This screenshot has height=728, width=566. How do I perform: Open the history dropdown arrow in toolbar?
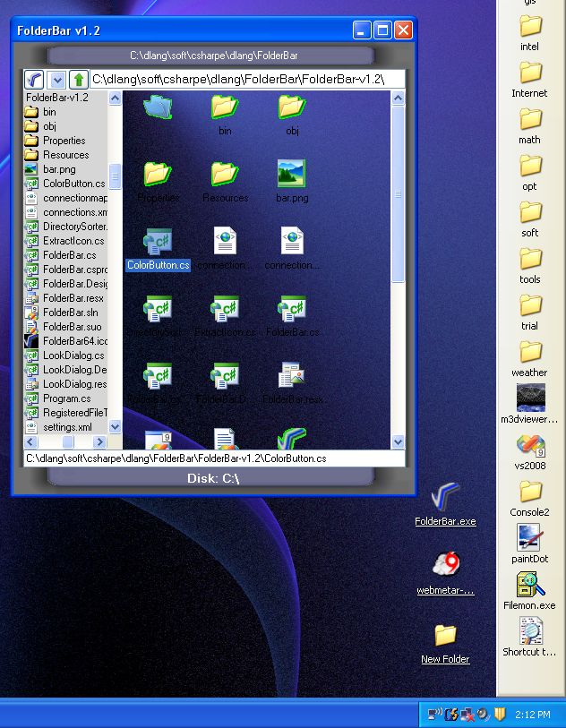(x=56, y=80)
